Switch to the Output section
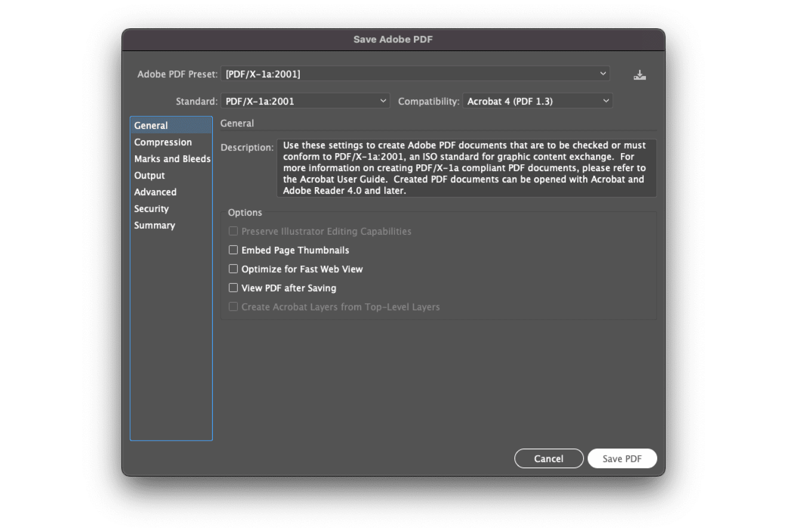787x532 pixels. tap(171, 175)
